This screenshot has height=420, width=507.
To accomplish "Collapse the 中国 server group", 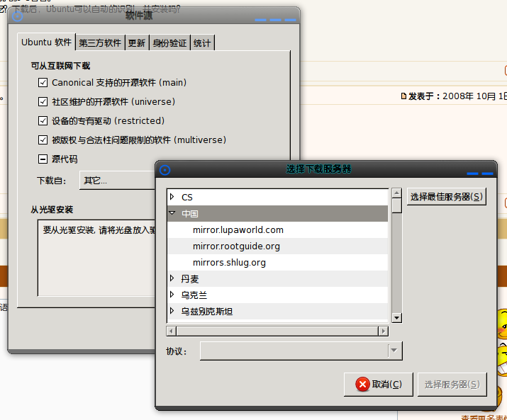I will (172, 213).
